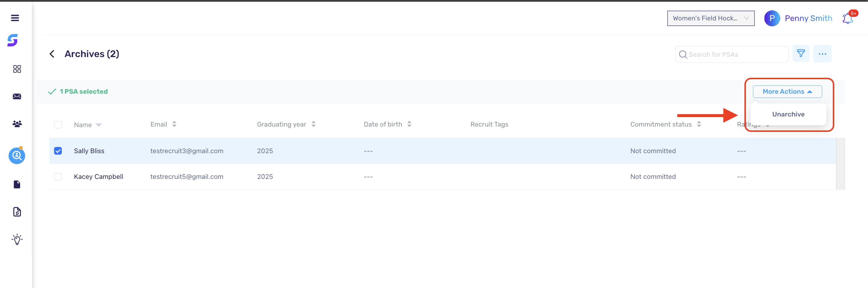Image resolution: width=868 pixels, height=288 pixels.
Task: Click the Archives (2) title
Action: 92,54
